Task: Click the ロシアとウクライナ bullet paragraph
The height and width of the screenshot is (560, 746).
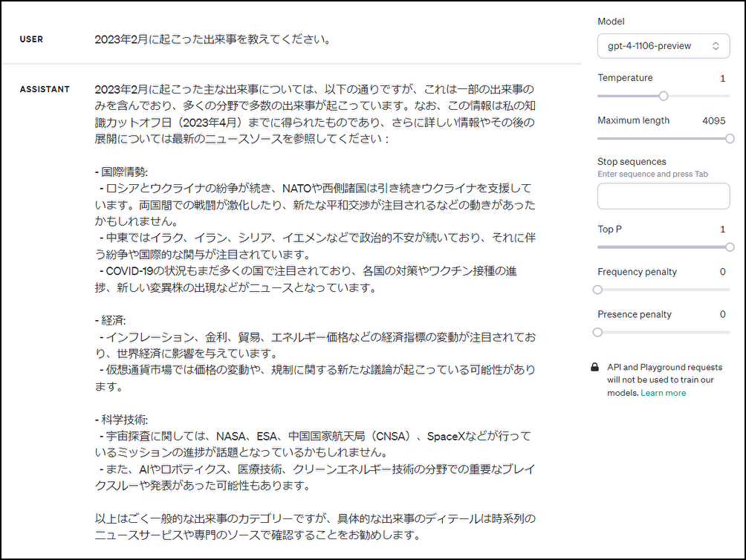Action: (315, 205)
